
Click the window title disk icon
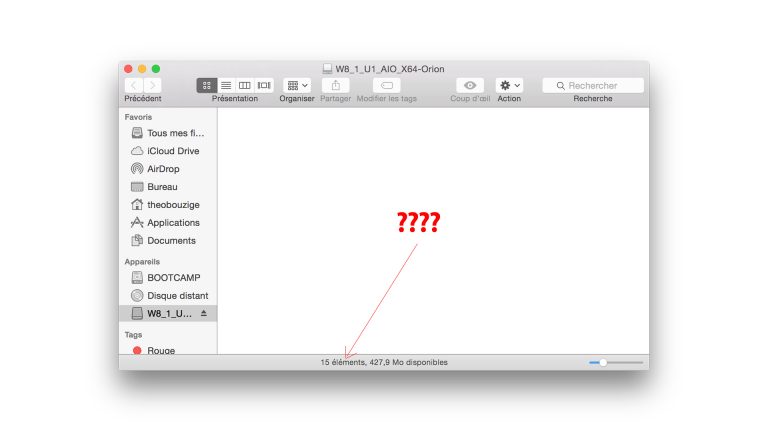point(327,69)
